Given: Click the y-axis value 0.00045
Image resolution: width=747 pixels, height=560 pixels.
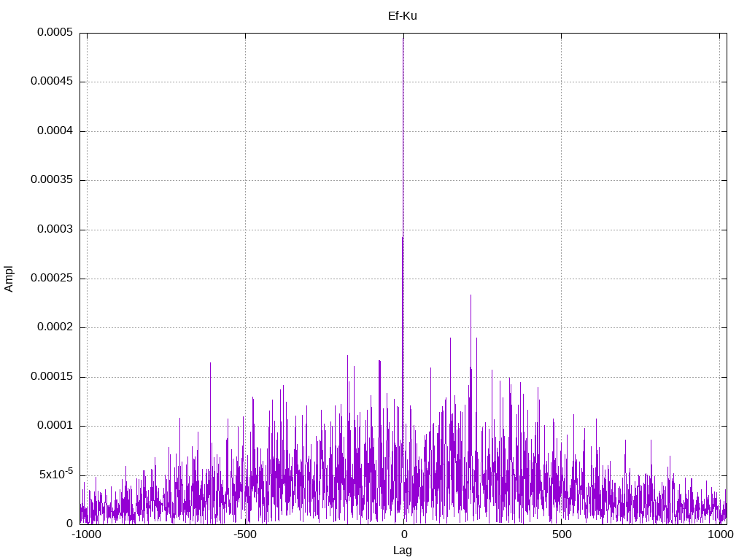Looking at the screenshot, I should (x=52, y=81).
